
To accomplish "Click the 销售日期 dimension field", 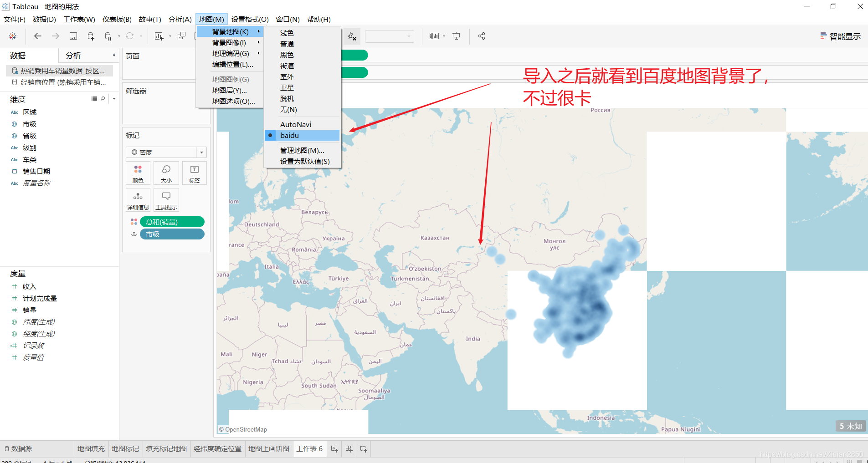I will [x=36, y=171].
